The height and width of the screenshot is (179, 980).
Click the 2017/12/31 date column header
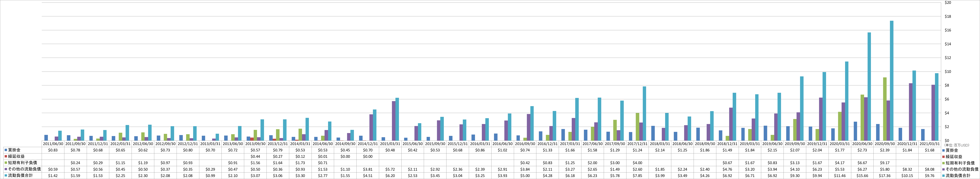pyautogui.click(x=638, y=144)
